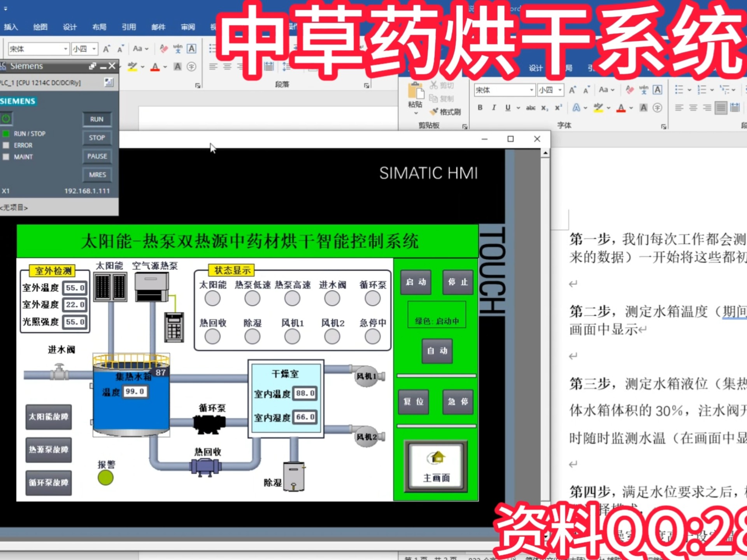Toggle Underline in front Word window
The height and width of the screenshot is (560, 747).
click(x=508, y=108)
